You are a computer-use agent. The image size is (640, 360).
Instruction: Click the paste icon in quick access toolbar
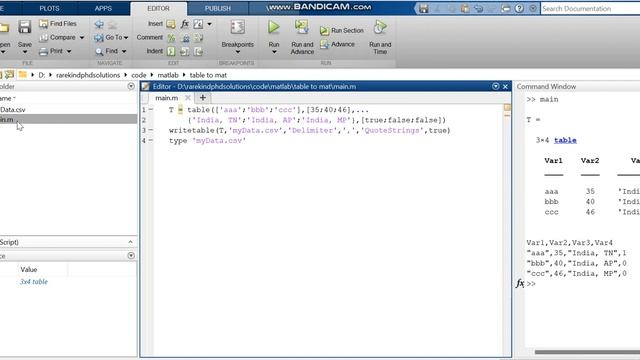[465, 9]
